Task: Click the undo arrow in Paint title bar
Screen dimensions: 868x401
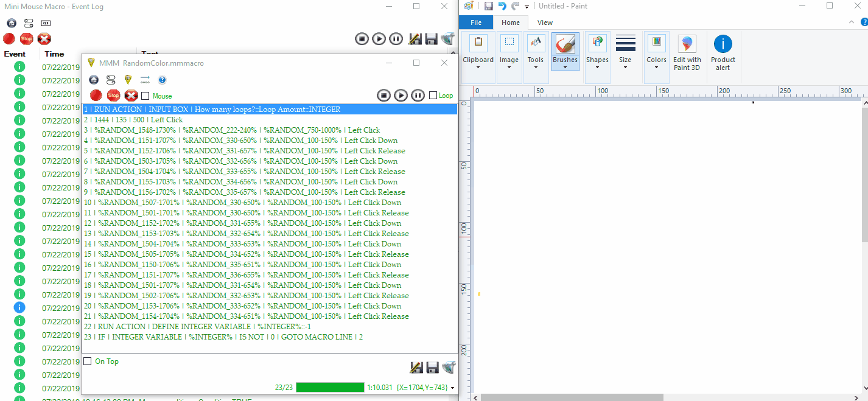Action: pyautogui.click(x=502, y=6)
